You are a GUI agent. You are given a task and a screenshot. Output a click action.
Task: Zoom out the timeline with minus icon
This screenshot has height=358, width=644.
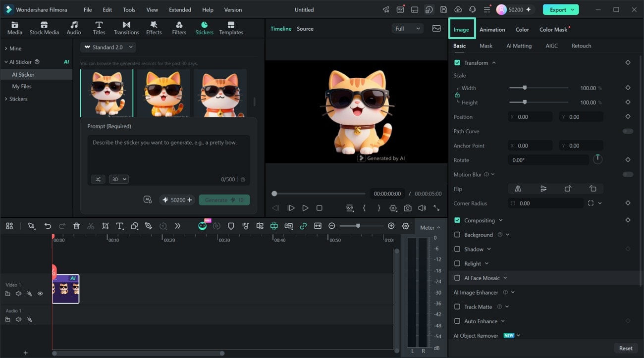(331, 226)
